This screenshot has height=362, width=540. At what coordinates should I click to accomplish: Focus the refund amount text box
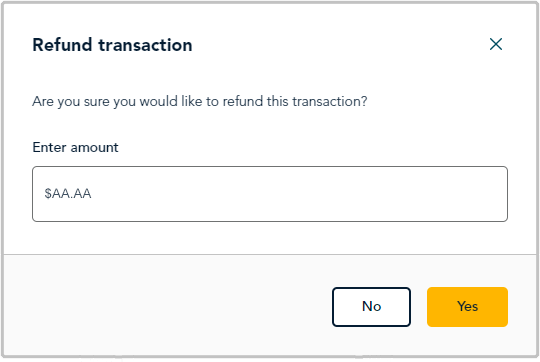point(270,194)
